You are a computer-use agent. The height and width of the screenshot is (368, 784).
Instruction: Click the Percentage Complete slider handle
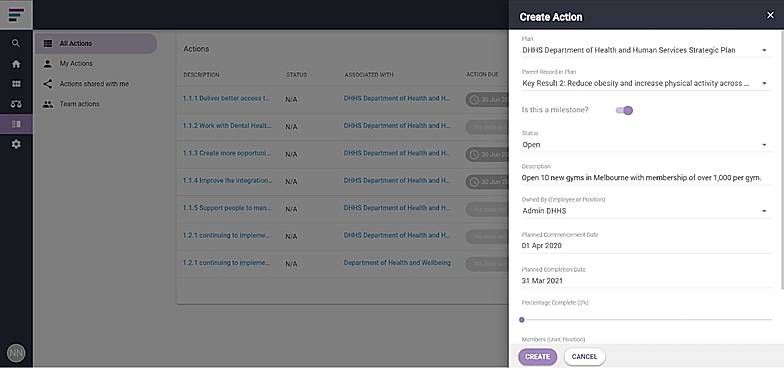click(x=522, y=320)
